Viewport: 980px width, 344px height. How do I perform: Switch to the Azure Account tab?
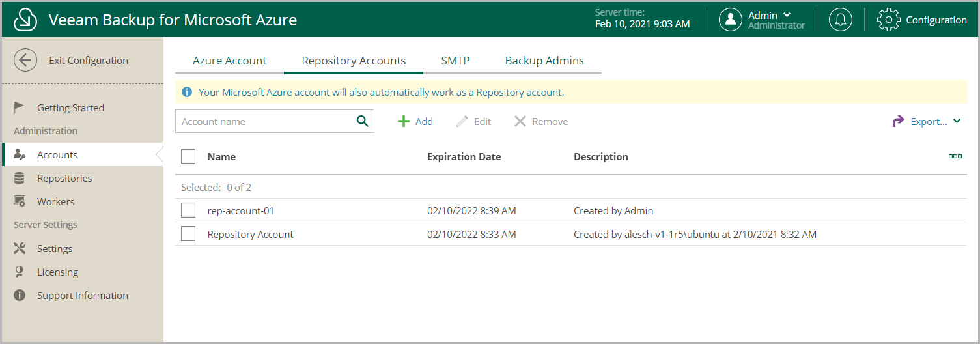click(229, 61)
